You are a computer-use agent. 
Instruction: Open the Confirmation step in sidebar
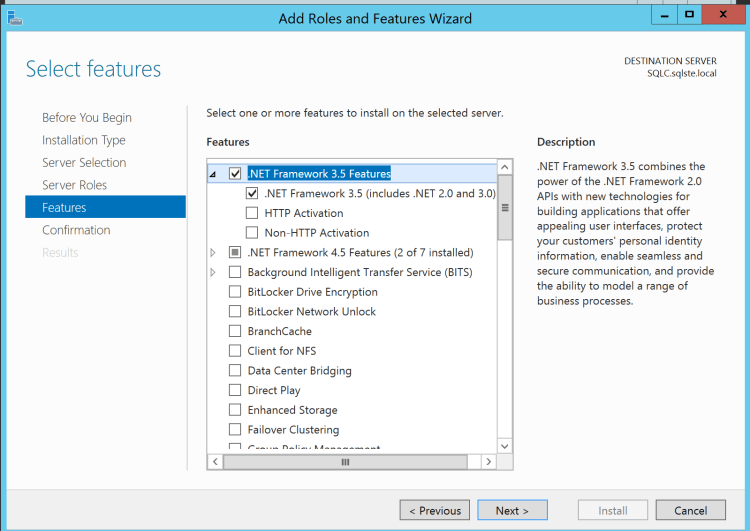pyautogui.click(x=76, y=230)
